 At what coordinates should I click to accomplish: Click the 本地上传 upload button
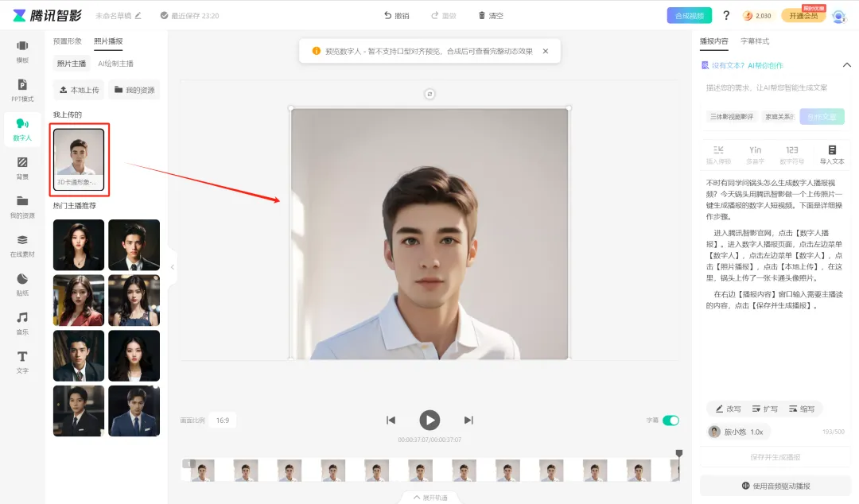coord(80,90)
